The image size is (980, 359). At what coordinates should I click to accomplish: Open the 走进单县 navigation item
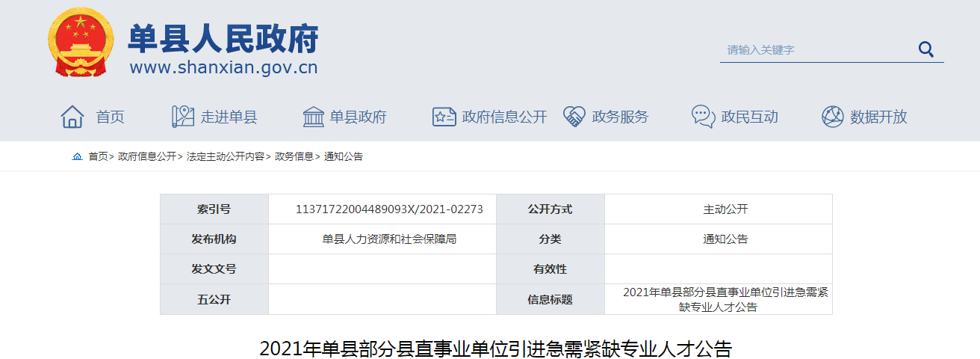[229, 117]
